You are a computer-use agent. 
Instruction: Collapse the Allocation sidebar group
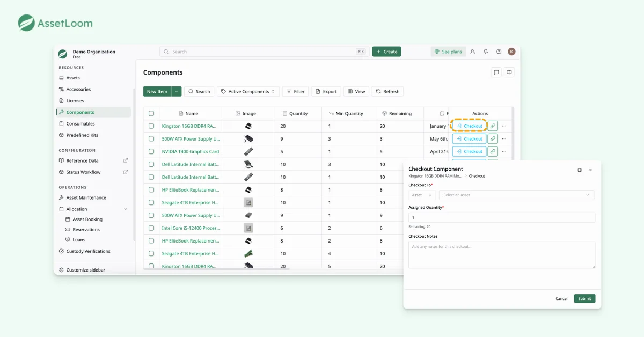coord(126,209)
